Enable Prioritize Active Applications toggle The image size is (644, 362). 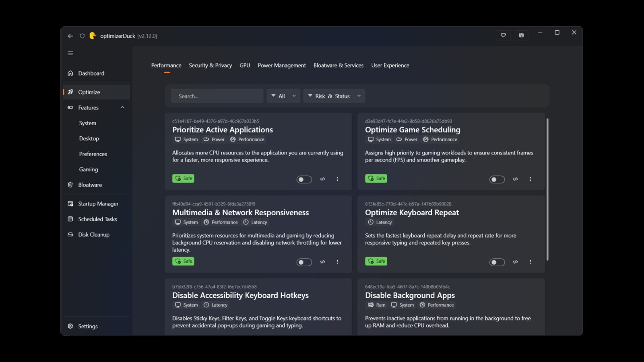coord(304,179)
